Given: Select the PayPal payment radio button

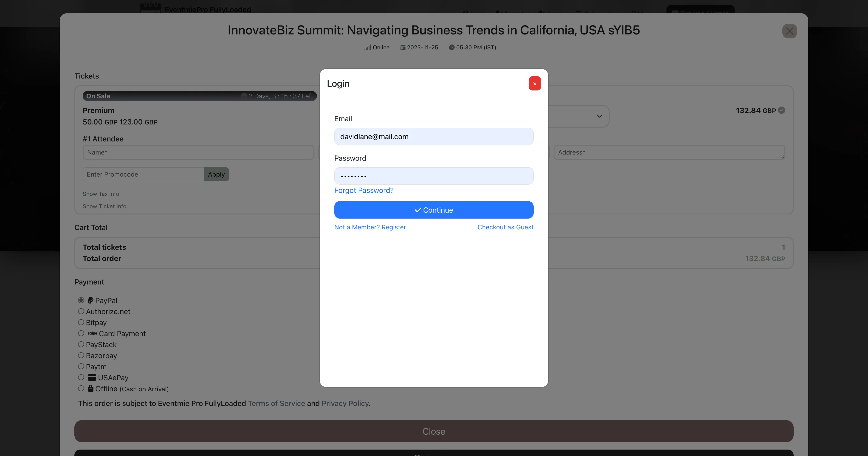Looking at the screenshot, I should point(81,300).
